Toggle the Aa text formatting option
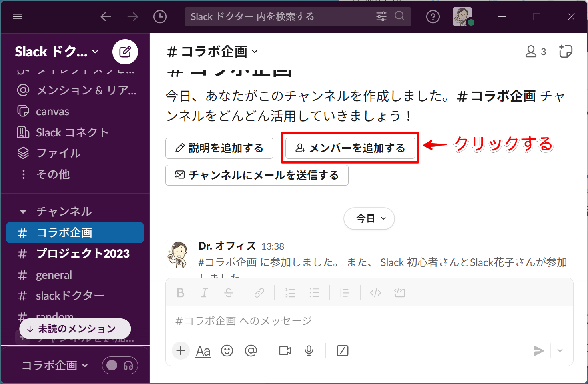The image size is (588, 384). (203, 351)
